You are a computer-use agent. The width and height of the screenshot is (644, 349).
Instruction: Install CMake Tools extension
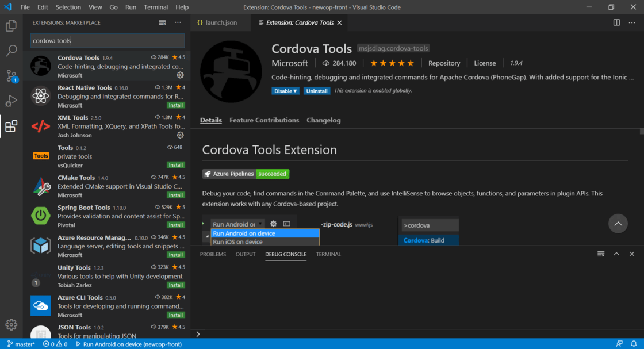(x=176, y=195)
